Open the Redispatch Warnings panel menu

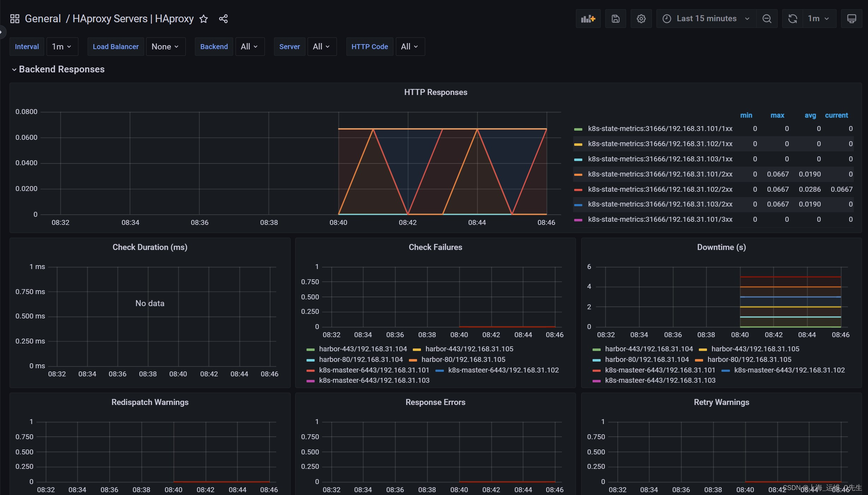click(150, 402)
